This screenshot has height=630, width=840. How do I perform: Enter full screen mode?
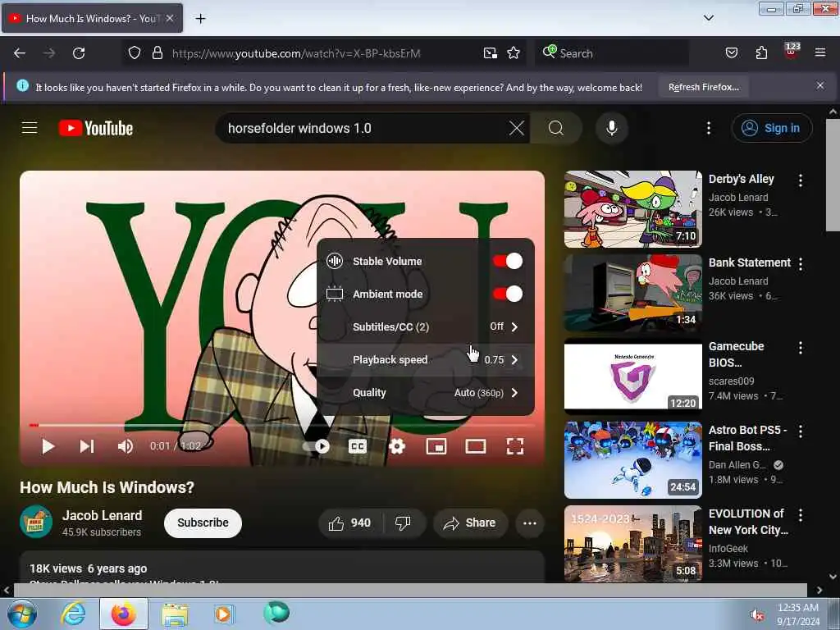tap(515, 446)
